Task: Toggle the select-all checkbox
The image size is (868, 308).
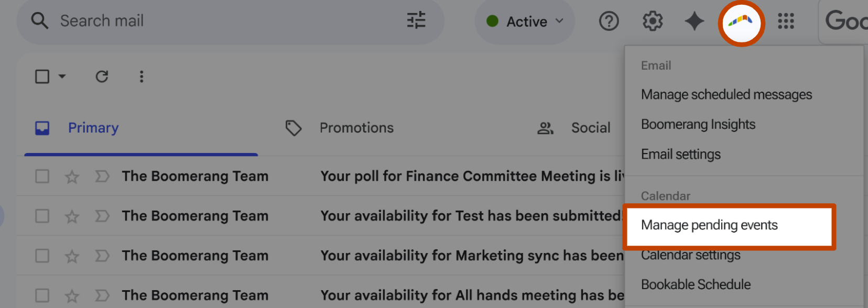Action: pyautogui.click(x=42, y=77)
